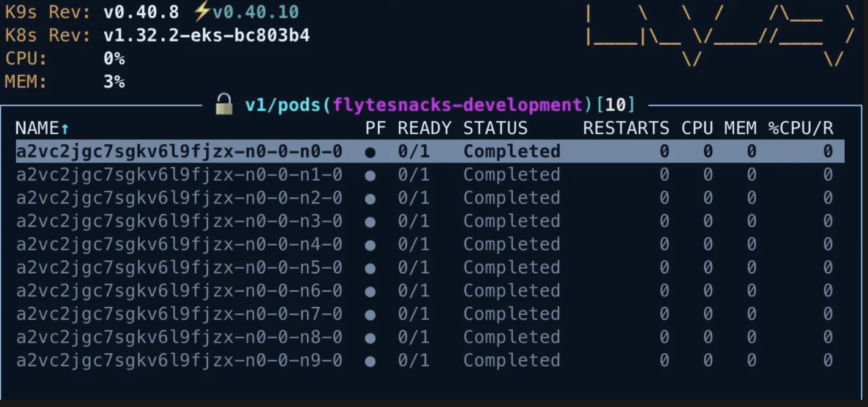Click 0/1 ready value of n0-0-n1-0 pod
868x407 pixels.
coord(414,175)
